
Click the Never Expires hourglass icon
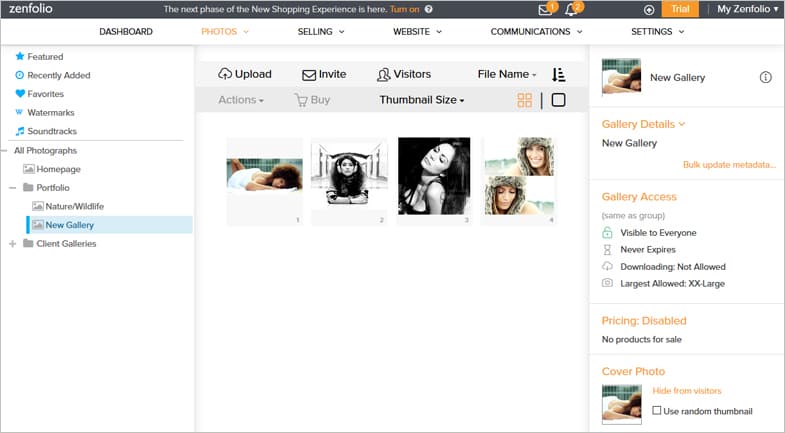[x=607, y=250]
